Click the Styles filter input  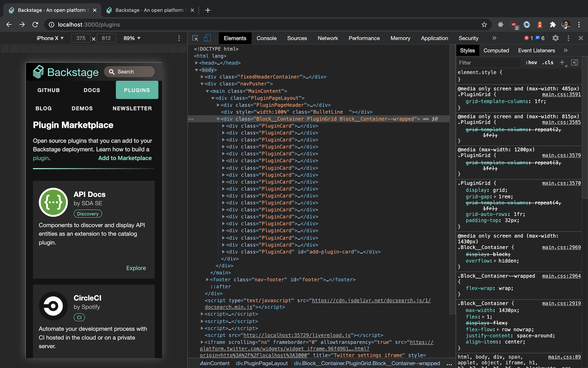coord(488,63)
